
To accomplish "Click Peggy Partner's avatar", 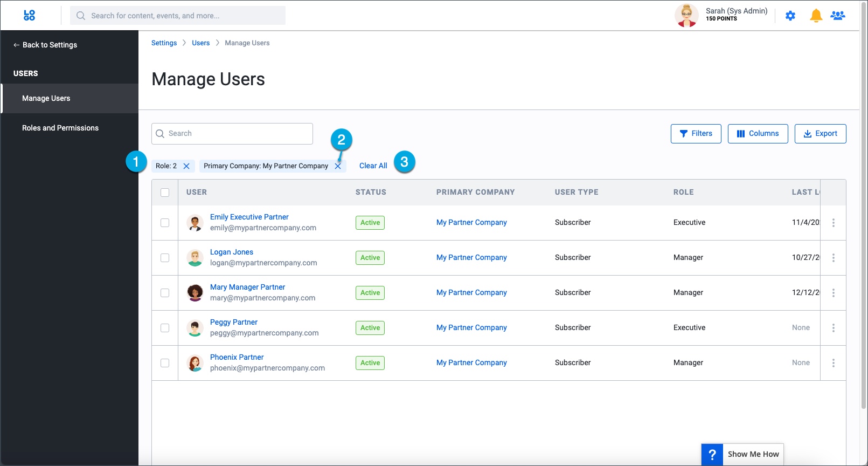I will (x=195, y=328).
